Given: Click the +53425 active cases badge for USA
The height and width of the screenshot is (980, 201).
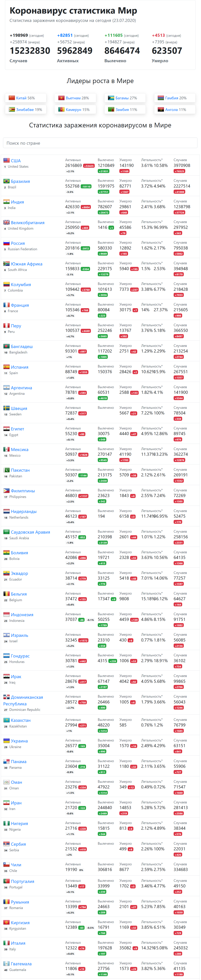Looking at the screenshot, I should click(89, 166).
